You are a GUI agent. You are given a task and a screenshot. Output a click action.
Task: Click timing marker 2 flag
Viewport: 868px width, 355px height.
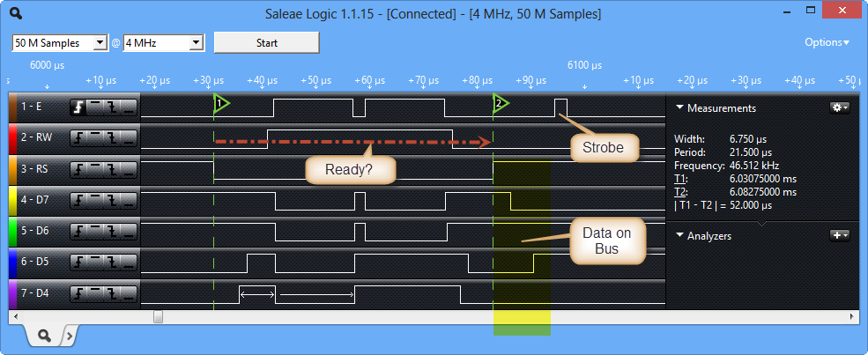click(x=499, y=104)
